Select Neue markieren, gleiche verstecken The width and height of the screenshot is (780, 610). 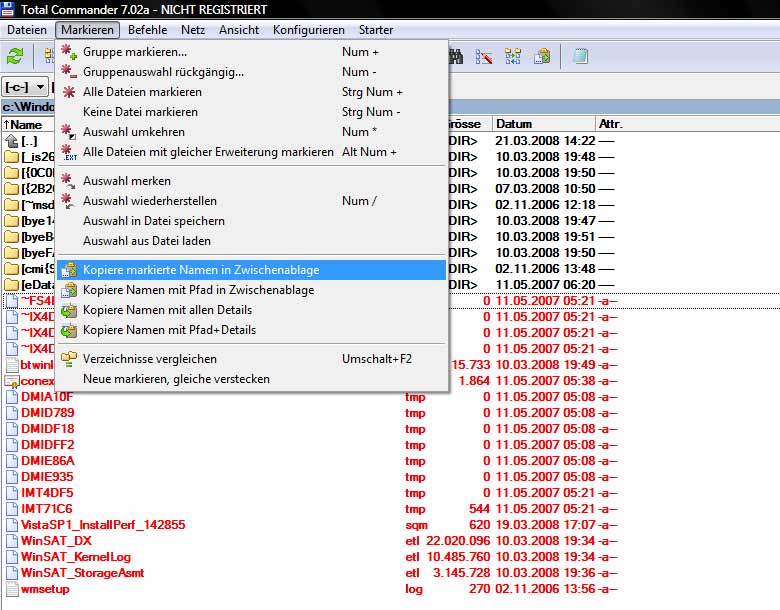click(251, 379)
